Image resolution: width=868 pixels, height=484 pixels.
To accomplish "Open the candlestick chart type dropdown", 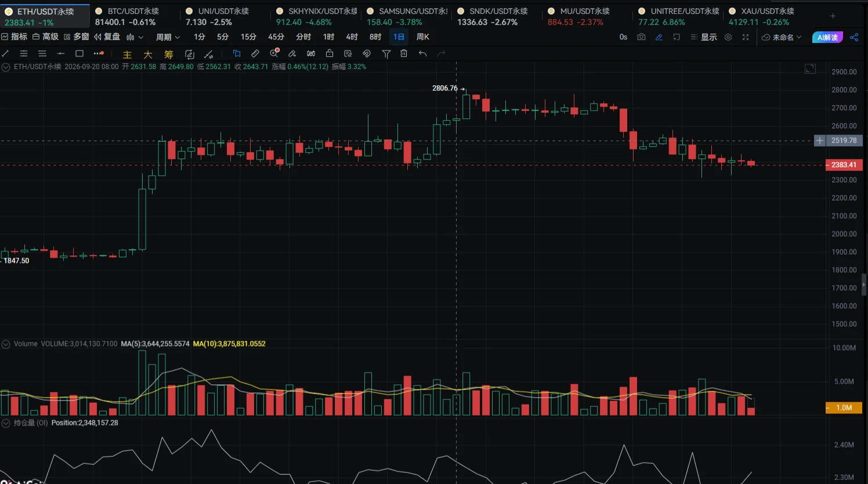I will (134, 37).
